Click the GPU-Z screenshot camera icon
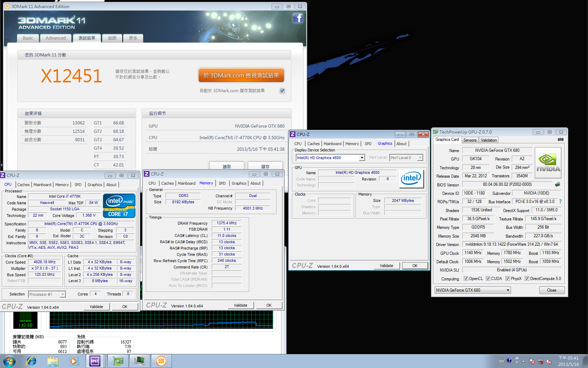588x368 pixels. pyautogui.click(x=560, y=139)
